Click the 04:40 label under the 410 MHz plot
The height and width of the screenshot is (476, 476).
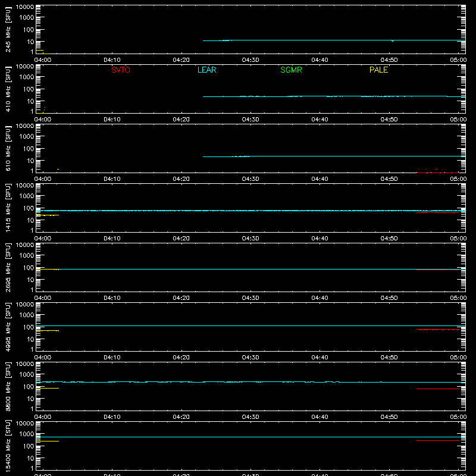[320, 120]
